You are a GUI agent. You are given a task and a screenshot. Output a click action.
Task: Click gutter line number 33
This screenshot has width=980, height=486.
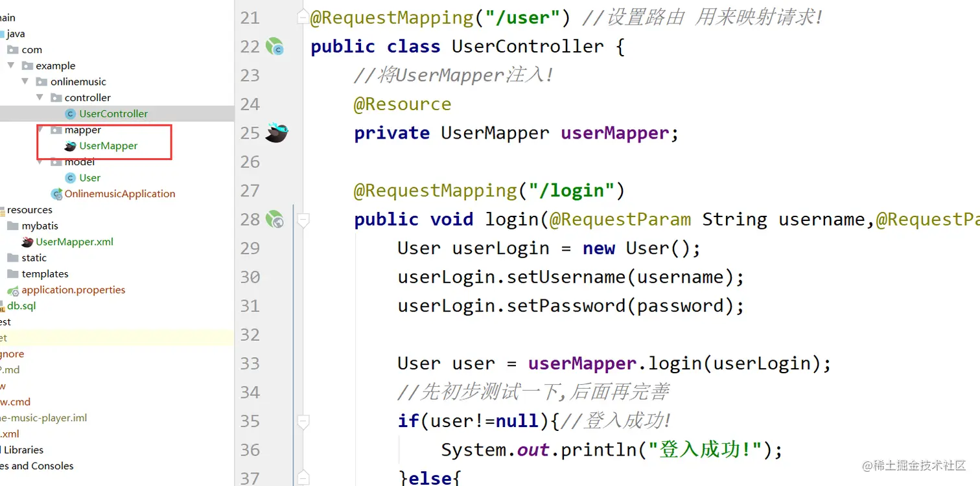250,364
